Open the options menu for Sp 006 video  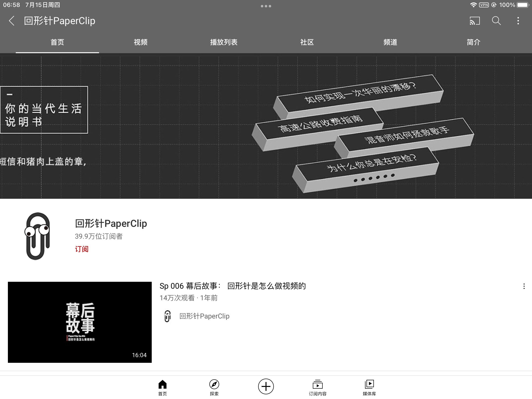[524, 286]
